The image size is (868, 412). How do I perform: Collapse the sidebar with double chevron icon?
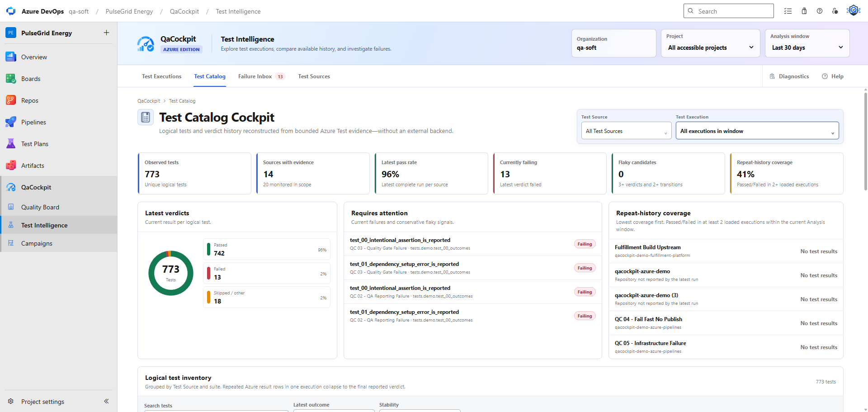106,401
